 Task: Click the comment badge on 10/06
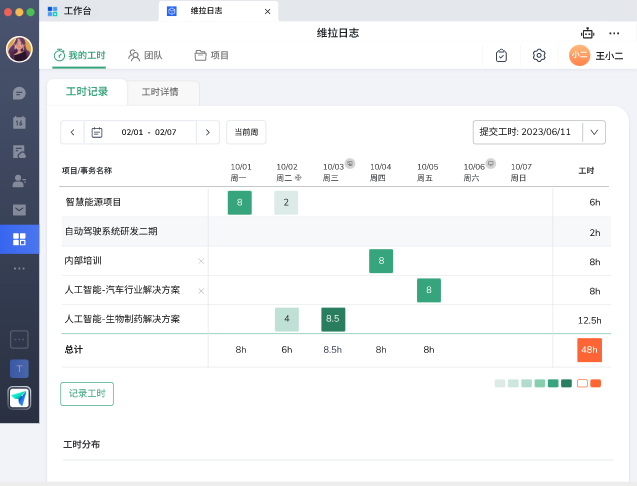491,163
